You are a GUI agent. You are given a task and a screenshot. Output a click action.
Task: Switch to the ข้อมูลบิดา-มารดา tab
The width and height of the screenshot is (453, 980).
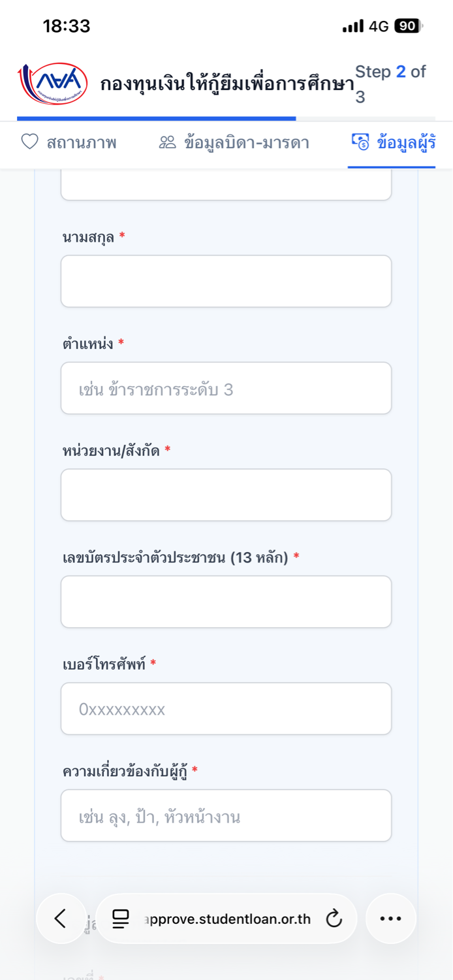[234, 142]
